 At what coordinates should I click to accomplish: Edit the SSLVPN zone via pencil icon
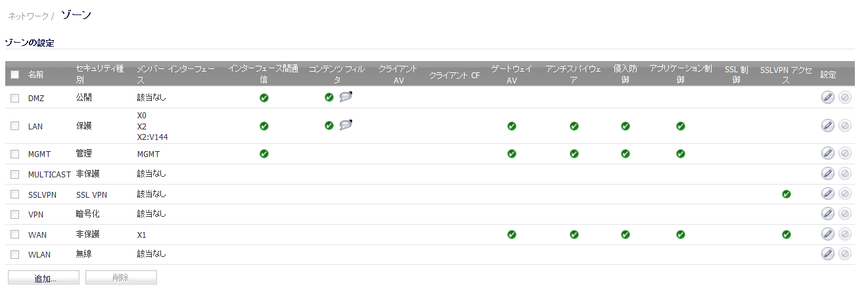point(828,194)
